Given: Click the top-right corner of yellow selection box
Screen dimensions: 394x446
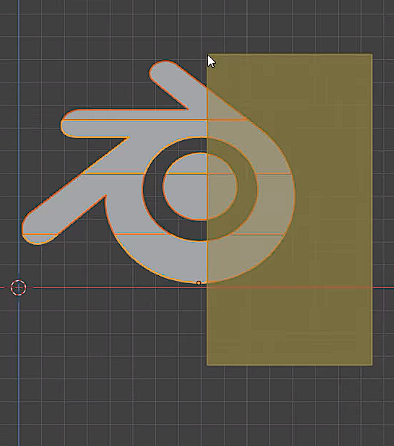Looking at the screenshot, I should tap(372, 54).
